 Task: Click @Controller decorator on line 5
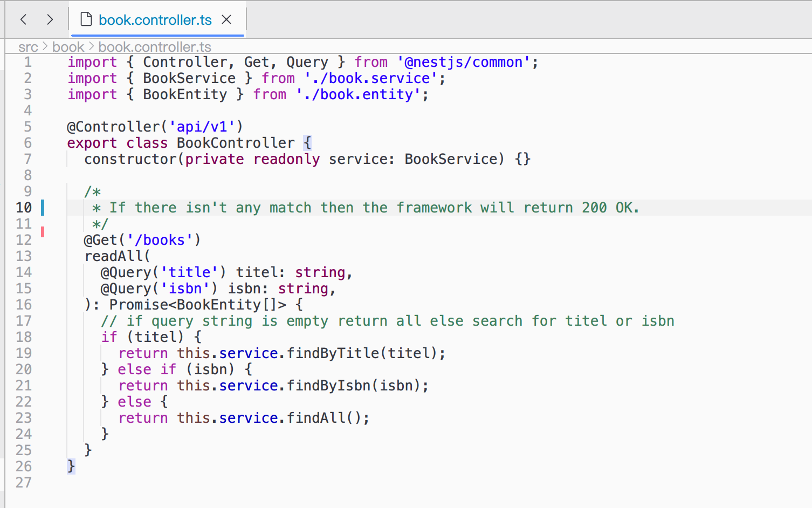[114, 127]
